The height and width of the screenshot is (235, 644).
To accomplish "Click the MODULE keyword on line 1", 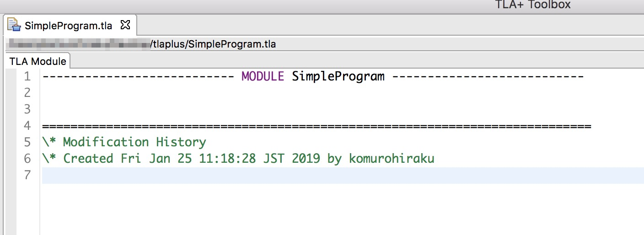I will (x=263, y=76).
